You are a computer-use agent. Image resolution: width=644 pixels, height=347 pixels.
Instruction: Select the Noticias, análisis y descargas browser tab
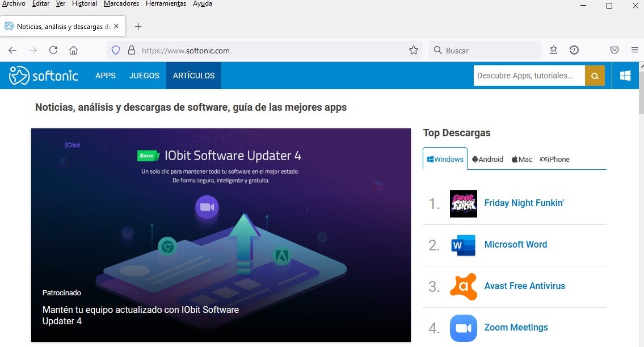[63, 26]
